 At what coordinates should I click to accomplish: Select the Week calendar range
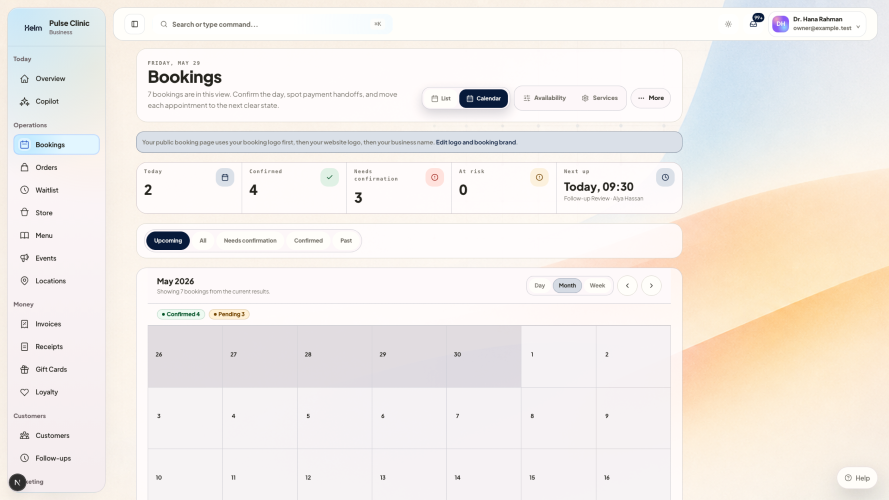[597, 286]
